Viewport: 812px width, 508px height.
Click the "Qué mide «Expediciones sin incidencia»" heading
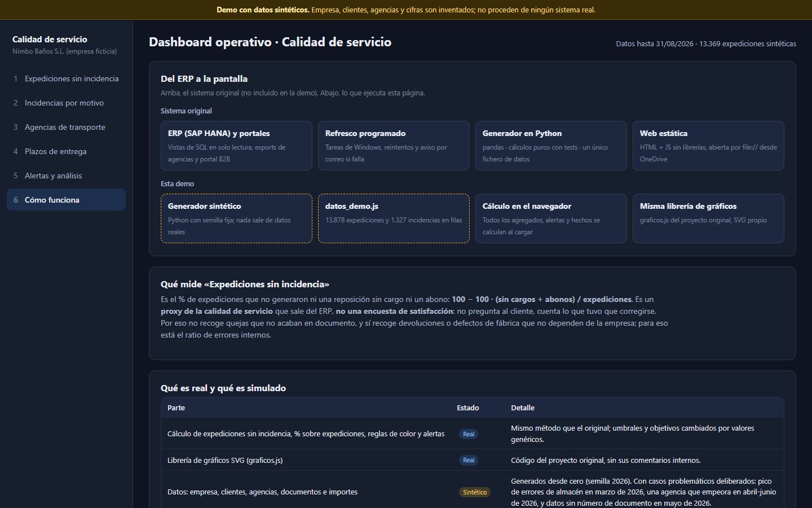245,284
